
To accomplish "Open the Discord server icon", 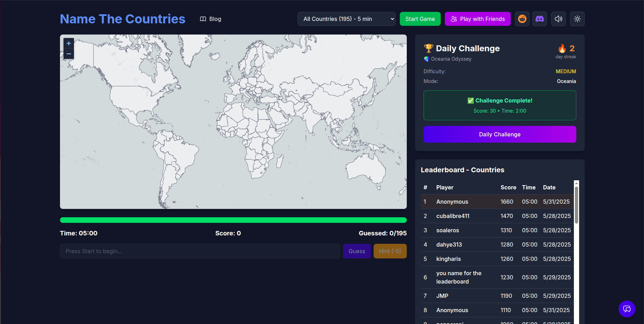I will [x=539, y=19].
